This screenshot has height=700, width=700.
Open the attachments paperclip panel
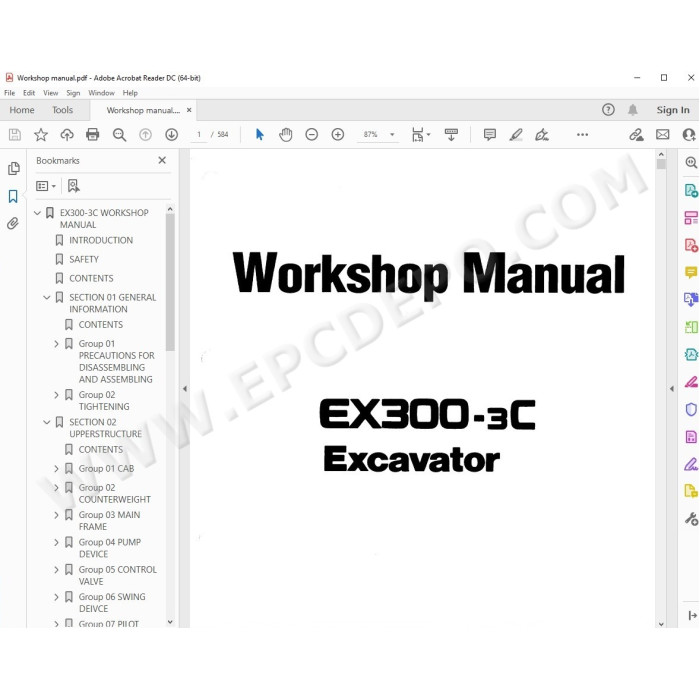[x=13, y=223]
